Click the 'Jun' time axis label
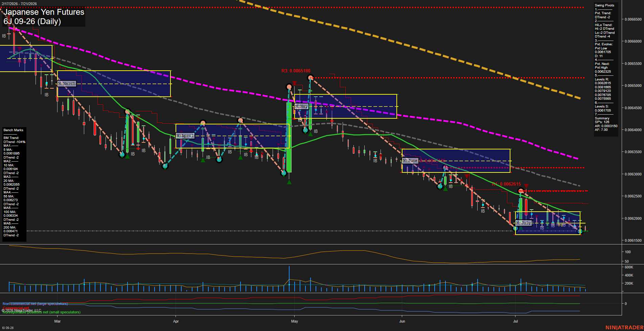 click(402, 321)
